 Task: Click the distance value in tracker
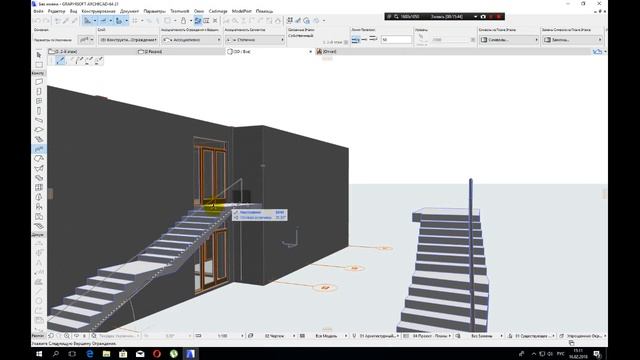[280, 212]
